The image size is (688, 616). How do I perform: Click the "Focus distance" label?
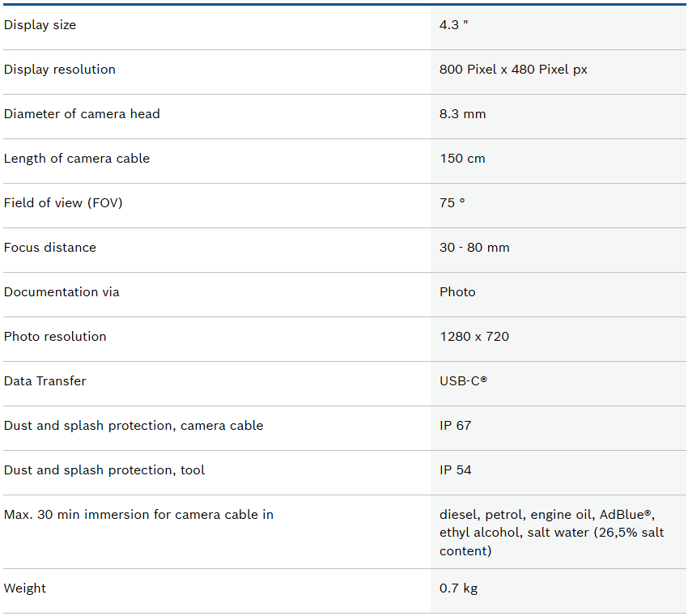[49, 248]
